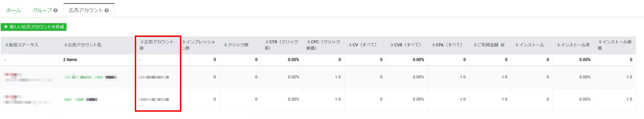Click help icon next to 広告アカウント tab
The width and height of the screenshot is (644, 119).
107,10
